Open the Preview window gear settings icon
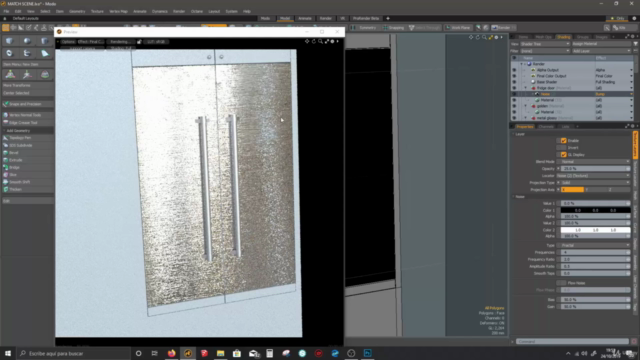640x360 pixels. [333, 41]
